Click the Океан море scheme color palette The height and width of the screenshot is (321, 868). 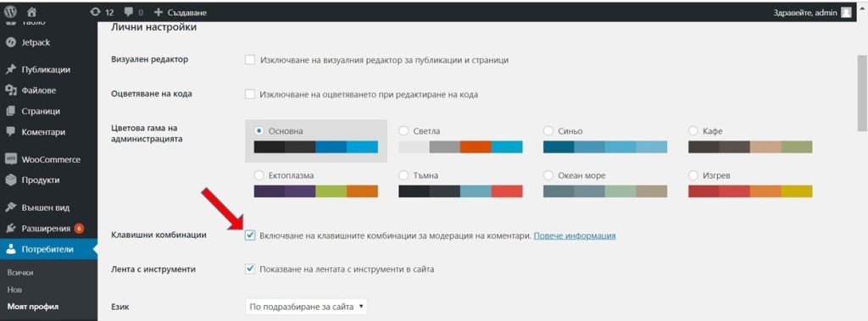click(605, 191)
